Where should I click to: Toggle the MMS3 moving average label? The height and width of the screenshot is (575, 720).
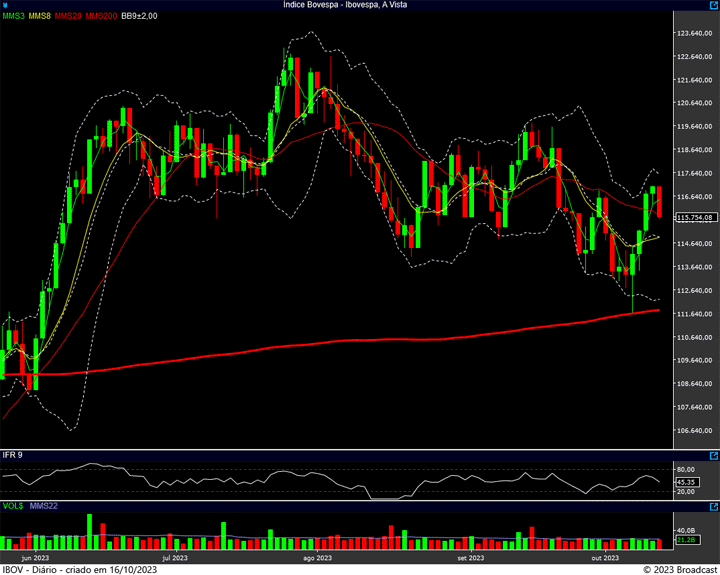pyautogui.click(x=13, y=17)
